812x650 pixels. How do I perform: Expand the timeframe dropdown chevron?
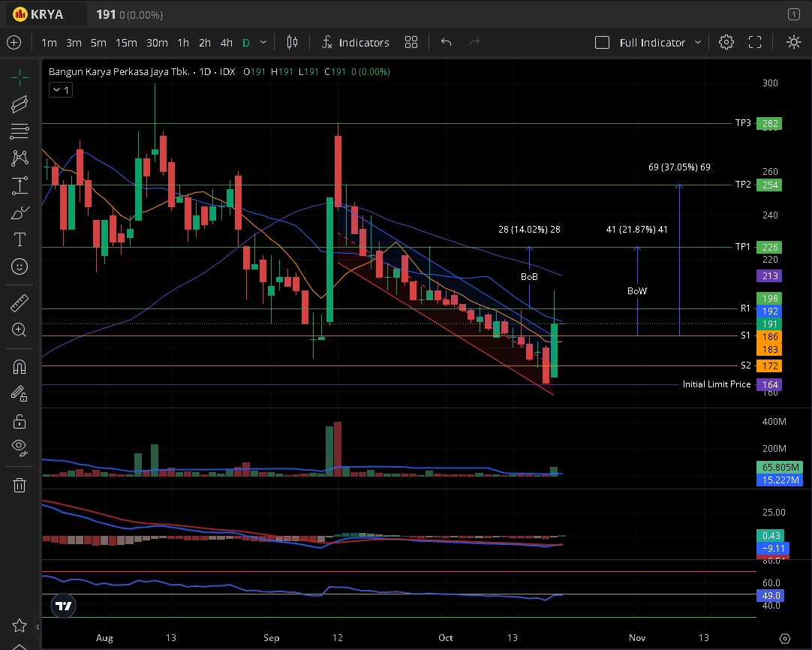coord(263,43)
